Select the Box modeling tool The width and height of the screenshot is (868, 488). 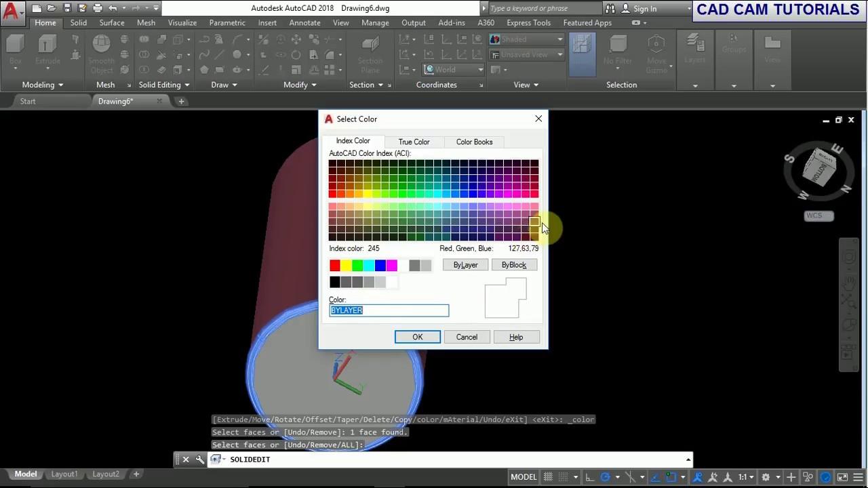(x=15, y=52)
